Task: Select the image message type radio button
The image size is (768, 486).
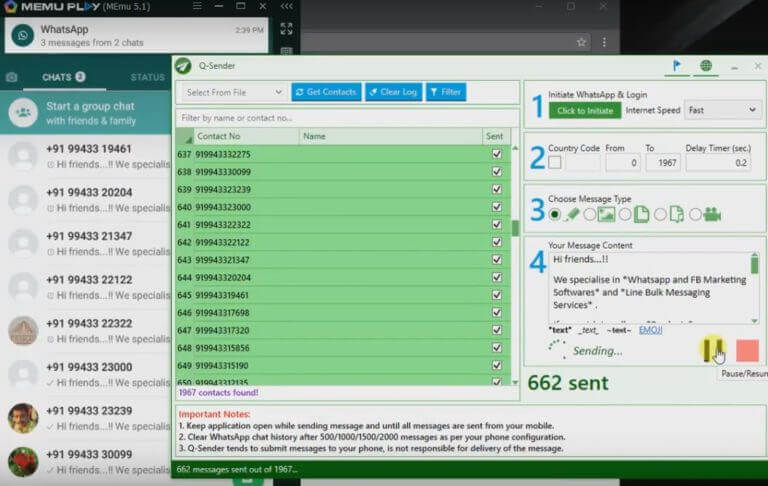Action: click(590, 215)
